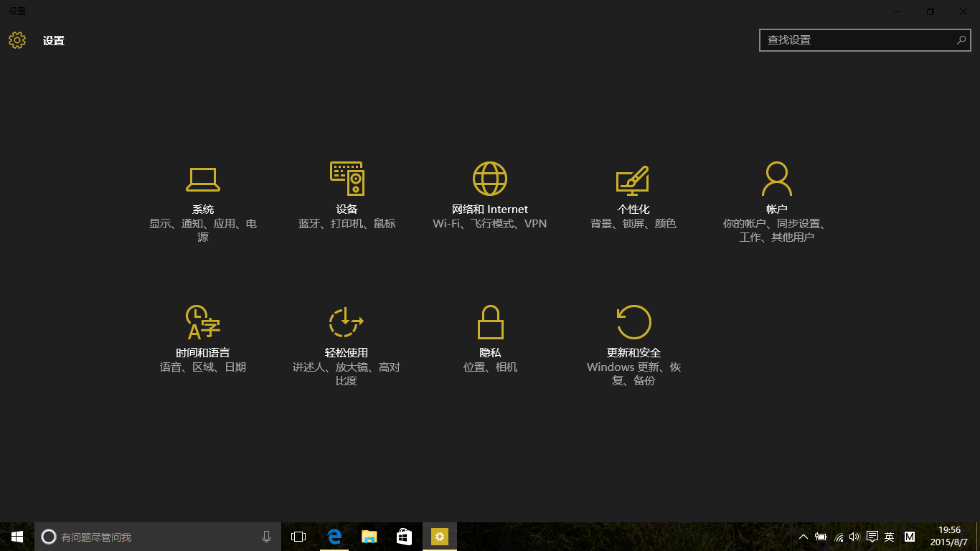Open Action Center notifications icon

tap(872, 537)
